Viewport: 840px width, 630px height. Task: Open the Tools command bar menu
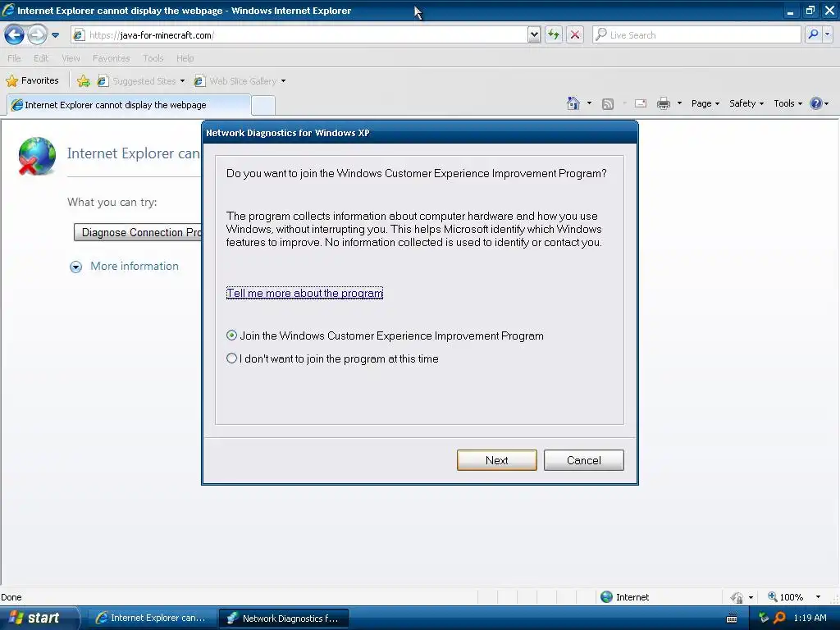(x=787, y=103)
